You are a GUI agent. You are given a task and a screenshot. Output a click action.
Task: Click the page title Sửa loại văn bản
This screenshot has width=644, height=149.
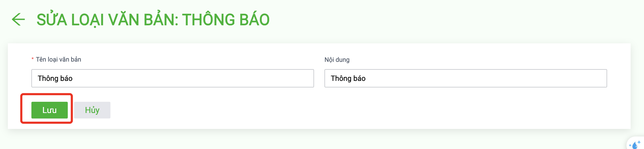(x=107, y=20)
